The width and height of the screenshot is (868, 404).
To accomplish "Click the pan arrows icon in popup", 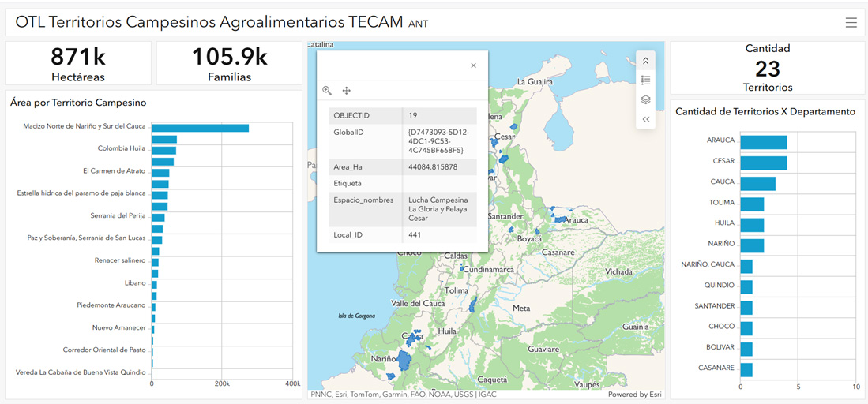I will pyautogui.click(x=346, y=91).
